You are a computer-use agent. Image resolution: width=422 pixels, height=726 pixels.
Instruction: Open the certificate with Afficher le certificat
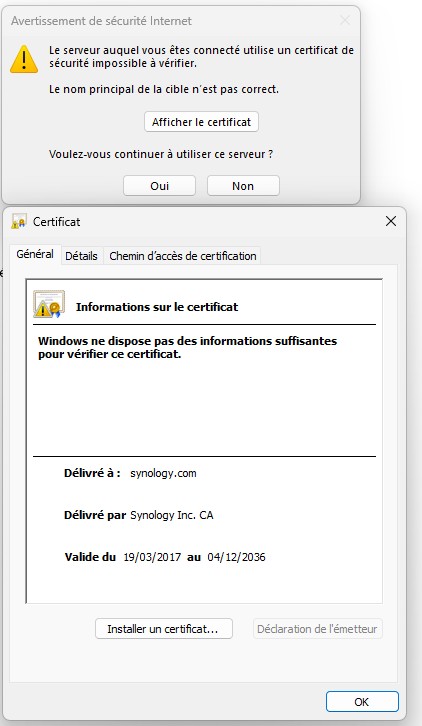click(201, 122)
